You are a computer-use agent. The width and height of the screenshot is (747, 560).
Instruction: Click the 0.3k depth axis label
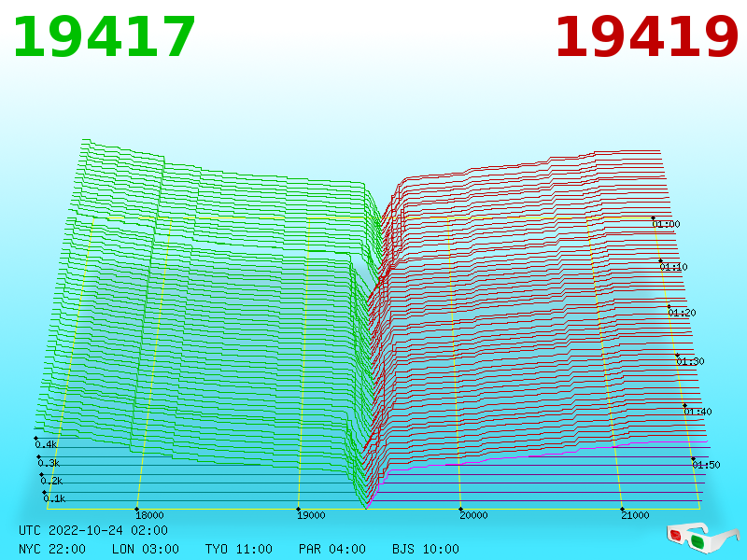coord(49,463)
